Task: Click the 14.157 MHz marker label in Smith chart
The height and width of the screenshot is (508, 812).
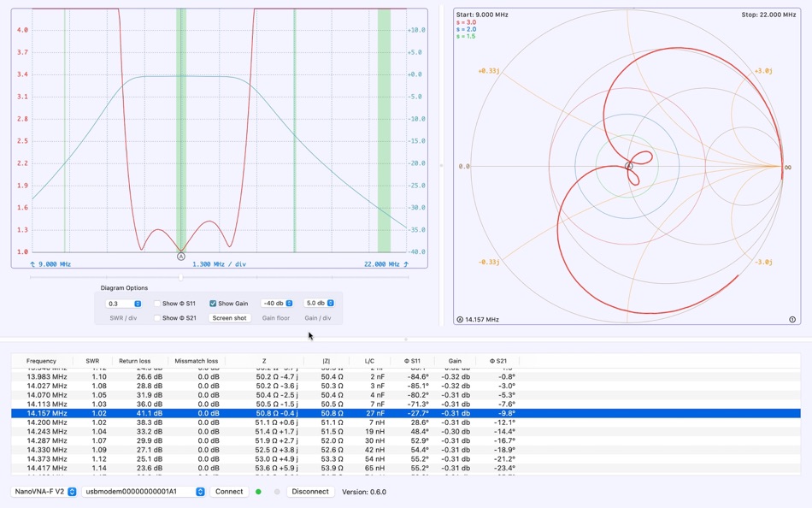Action: [481, 319]
